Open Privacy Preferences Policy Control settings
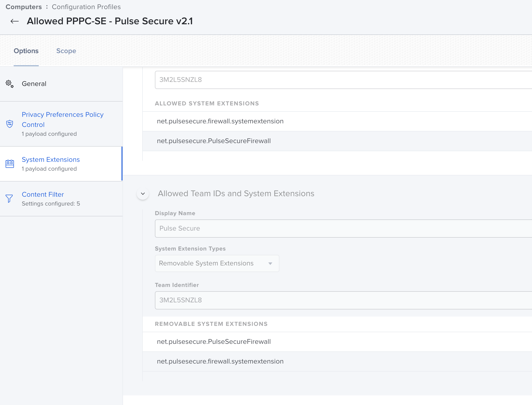 pyautogui.click(x=63, y=119)
